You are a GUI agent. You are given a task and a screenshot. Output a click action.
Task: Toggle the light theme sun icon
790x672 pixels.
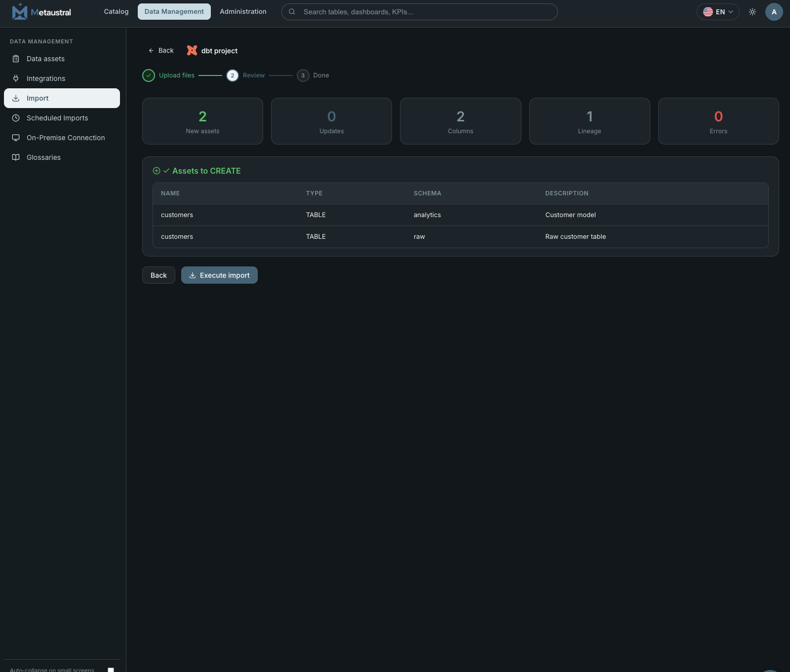coord(752,12)
